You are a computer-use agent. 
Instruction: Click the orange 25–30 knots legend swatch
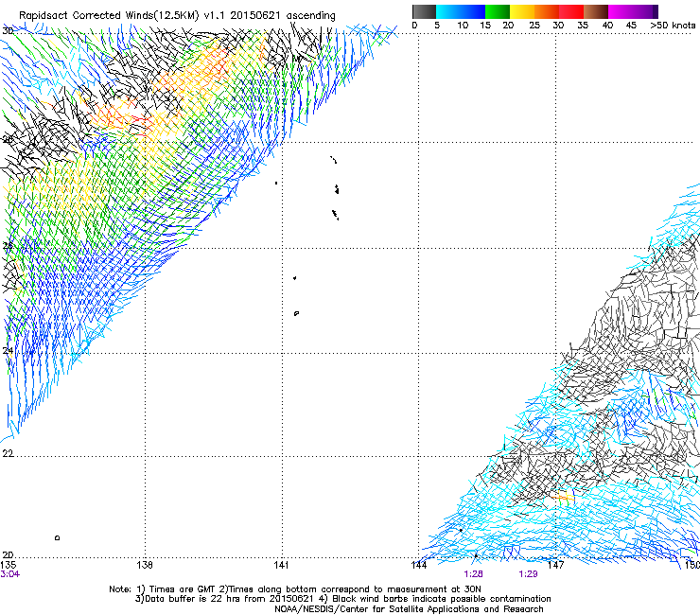[547, 11]
